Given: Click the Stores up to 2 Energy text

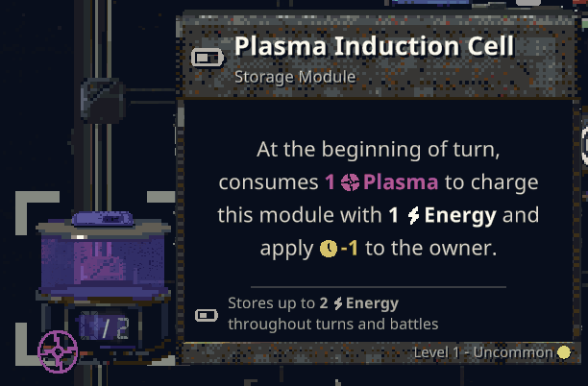Looking at the screenshot, I should (x=312, y=304).
